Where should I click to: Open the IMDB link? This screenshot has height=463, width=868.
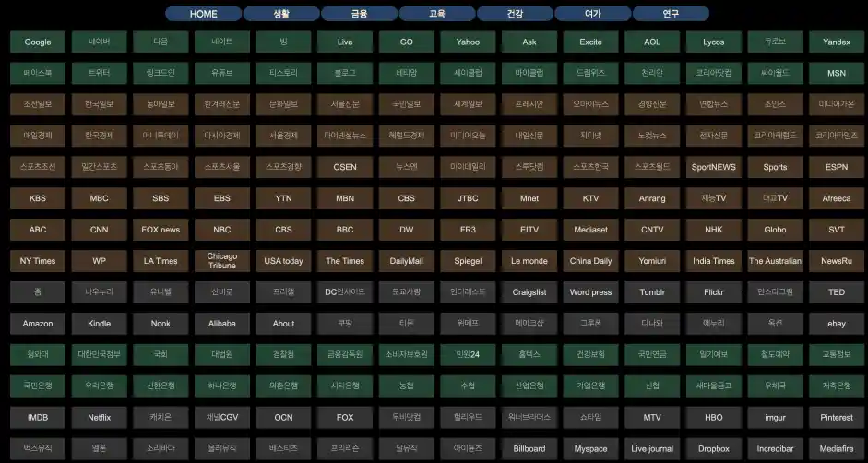pos(38,417)
